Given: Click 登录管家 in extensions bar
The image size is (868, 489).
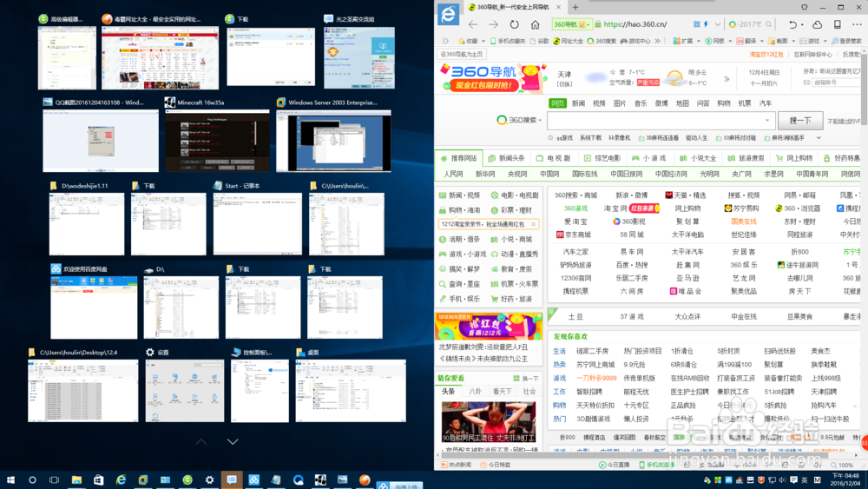Looking at the screenshot, I should [x=847, y=41].
